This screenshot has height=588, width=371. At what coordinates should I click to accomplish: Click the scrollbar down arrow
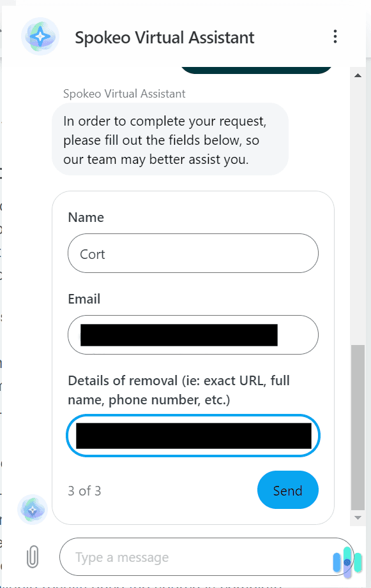pos(358,518)
